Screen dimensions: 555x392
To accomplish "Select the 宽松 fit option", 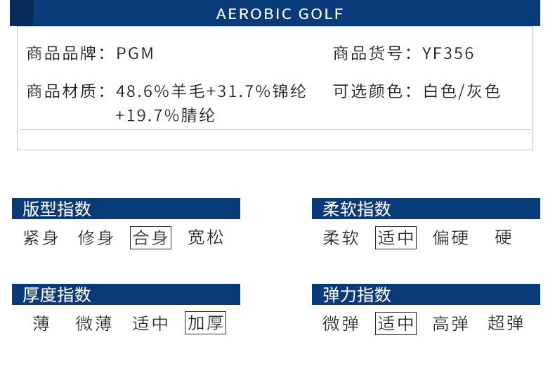I will (206, 237).
